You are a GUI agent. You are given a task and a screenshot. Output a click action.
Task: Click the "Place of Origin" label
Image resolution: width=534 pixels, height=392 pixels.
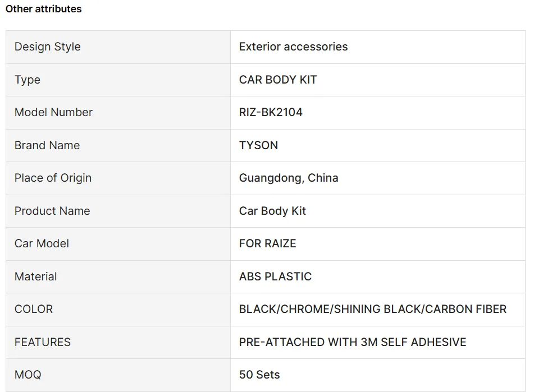[53, 178]
